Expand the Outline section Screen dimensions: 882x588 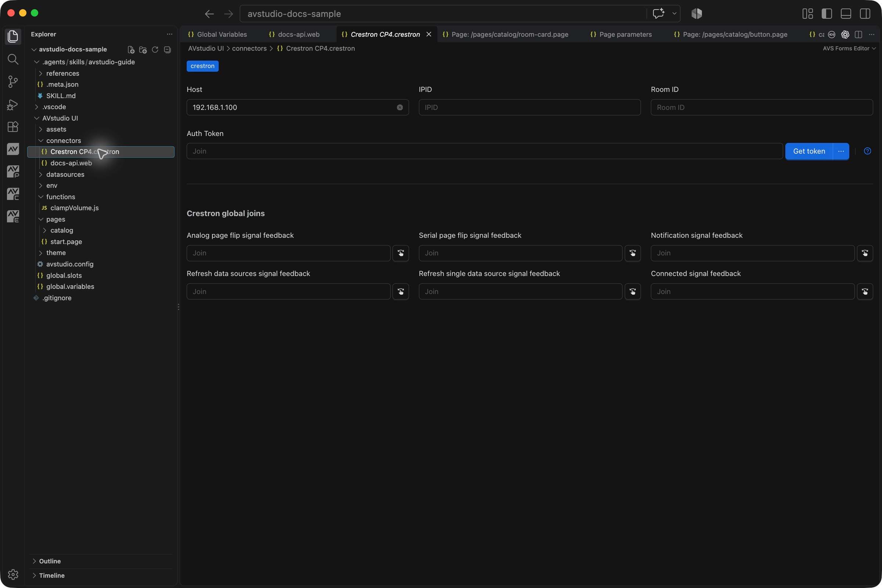[100, 561]
